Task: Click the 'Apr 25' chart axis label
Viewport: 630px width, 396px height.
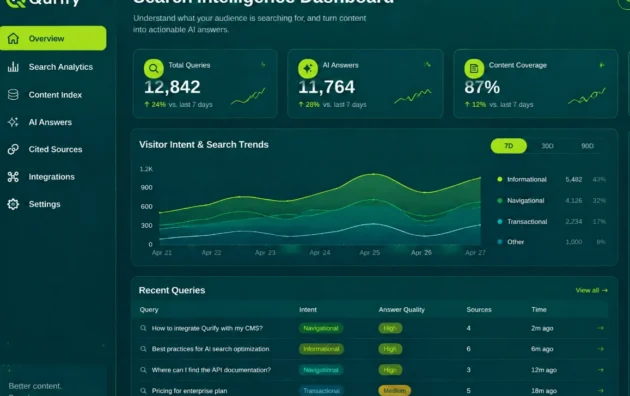Action: click(370, 253)
